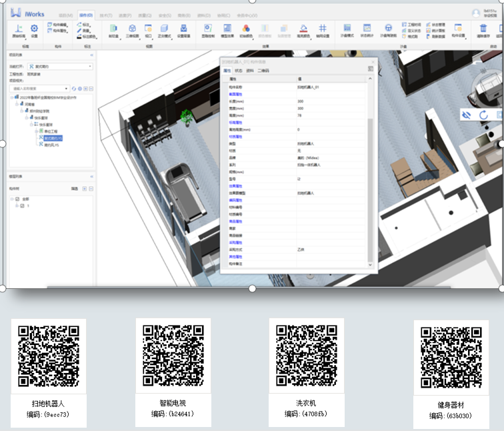
Task: Click the trash can clear cache icon
Action: click(483, 28)
